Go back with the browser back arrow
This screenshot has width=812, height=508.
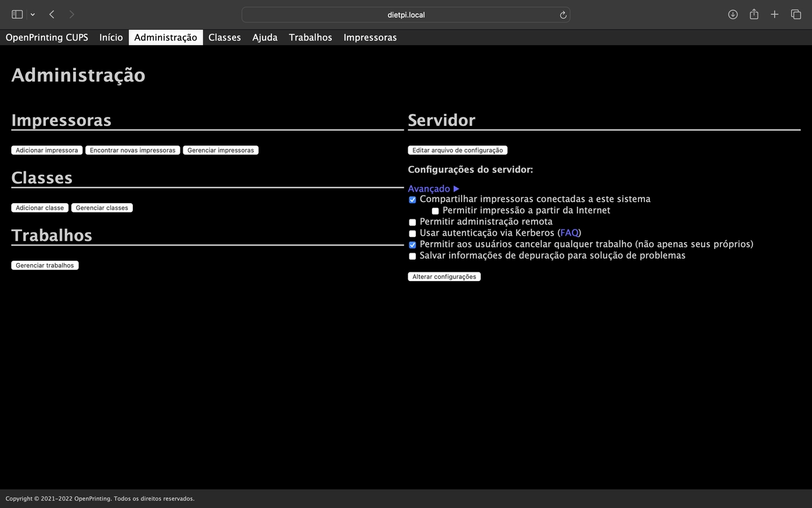pos(52,15)
